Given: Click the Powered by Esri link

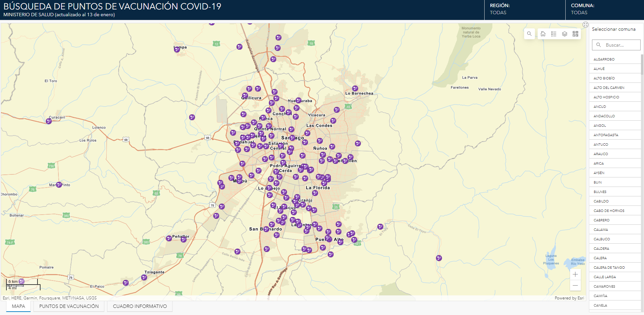Looking at the screenshot, I should [569, 298].
